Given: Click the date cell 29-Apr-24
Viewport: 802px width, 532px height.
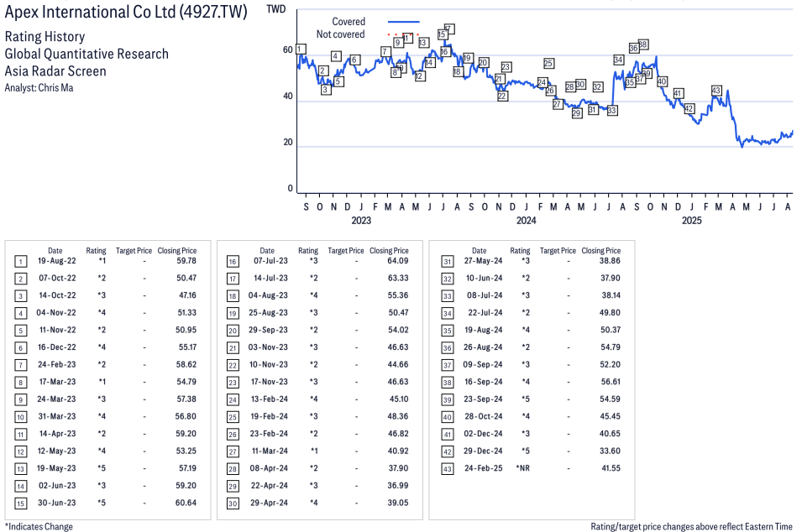Looking at the screenshot, I should tap(269, 503).
